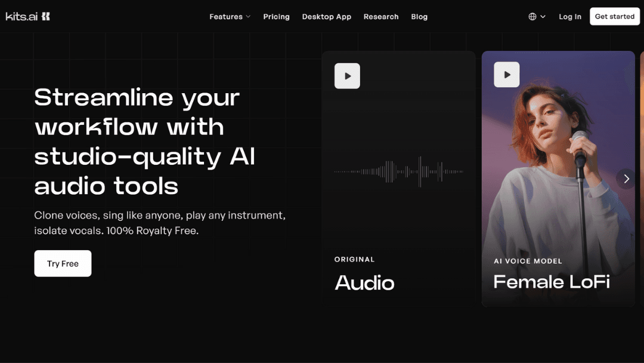Click the kits.ai logo icon

[46, 17]
